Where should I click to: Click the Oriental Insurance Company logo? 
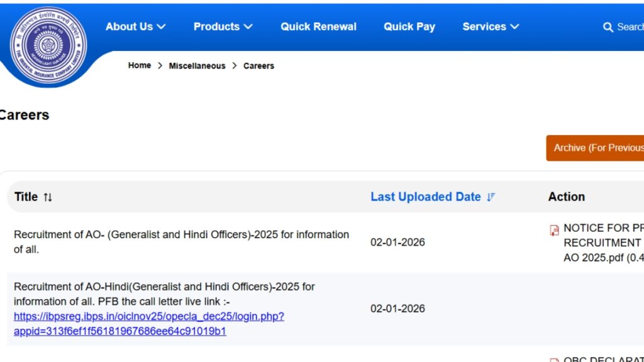(48, 46)
